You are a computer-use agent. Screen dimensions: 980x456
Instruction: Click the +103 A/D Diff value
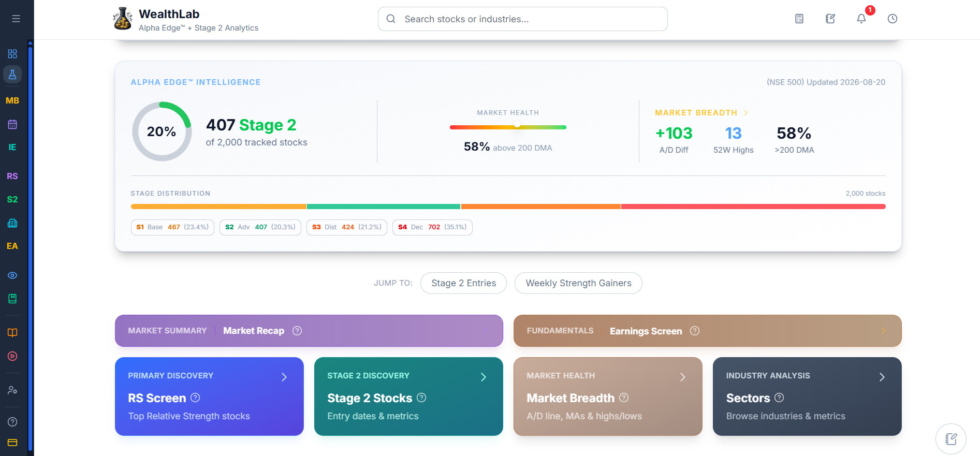pos(674,134)
